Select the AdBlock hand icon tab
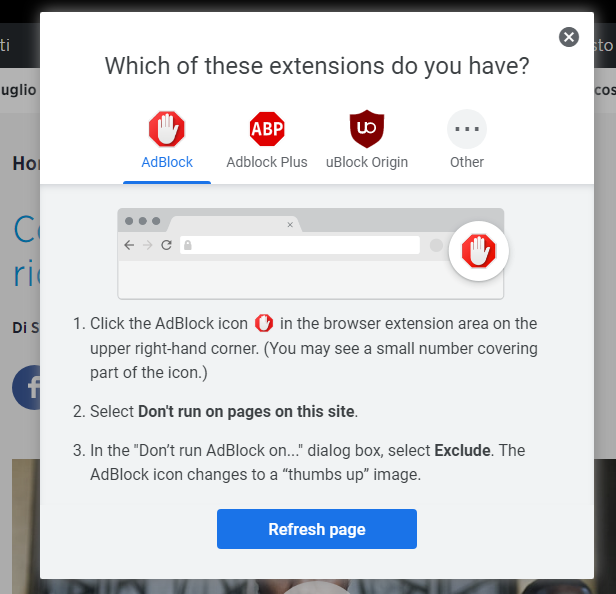 click(167, 129)
